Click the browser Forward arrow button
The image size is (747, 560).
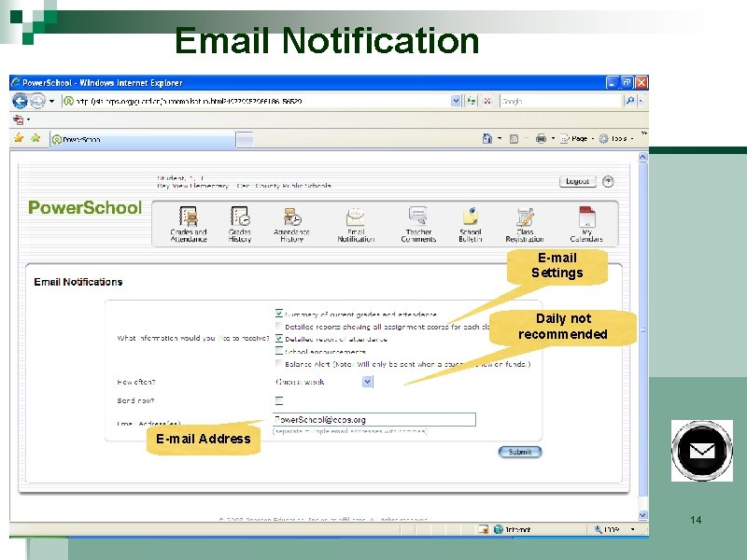coord(37,101)
